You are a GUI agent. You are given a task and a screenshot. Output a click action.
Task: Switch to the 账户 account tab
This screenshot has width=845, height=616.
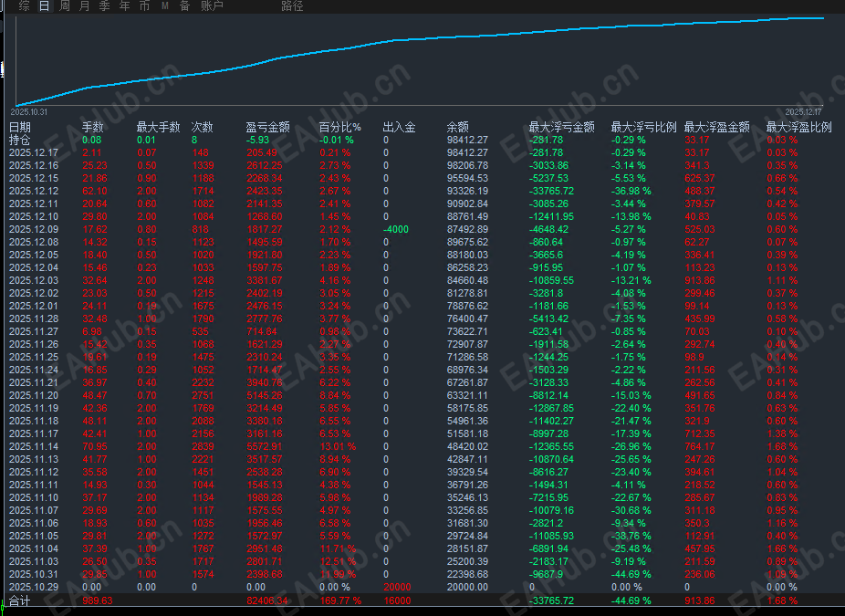tap(212, 5)
